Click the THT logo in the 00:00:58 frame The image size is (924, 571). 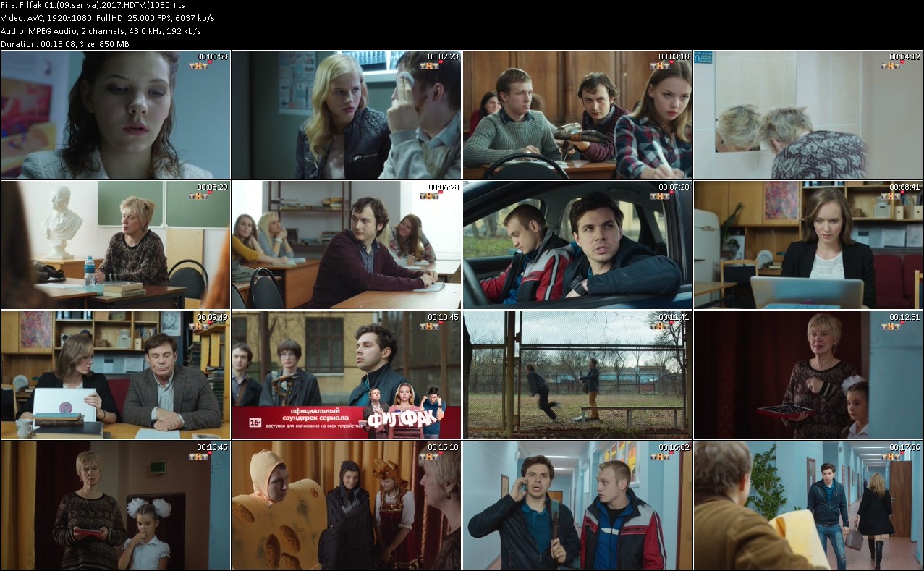[199, 66]
